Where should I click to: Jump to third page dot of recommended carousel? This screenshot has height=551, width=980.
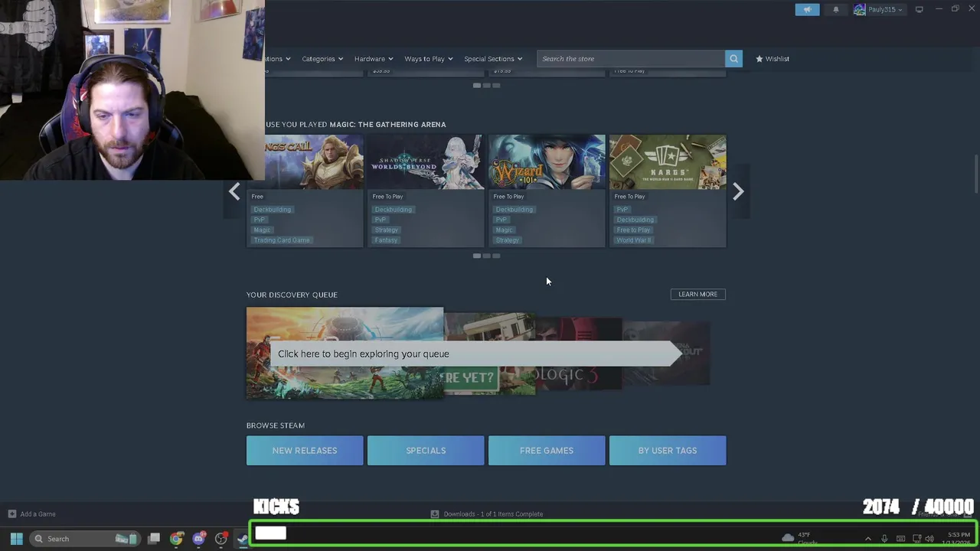click(x=496, y=256)
